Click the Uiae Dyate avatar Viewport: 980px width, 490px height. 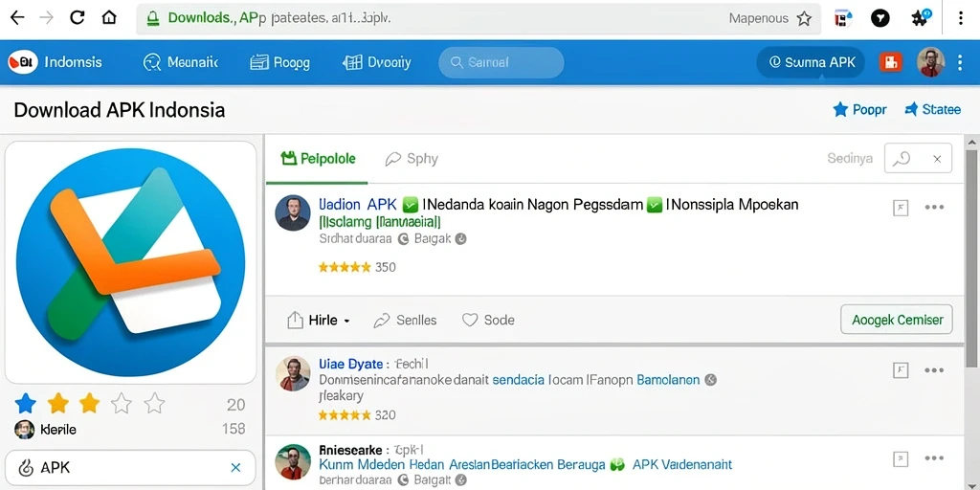point(293,373)
